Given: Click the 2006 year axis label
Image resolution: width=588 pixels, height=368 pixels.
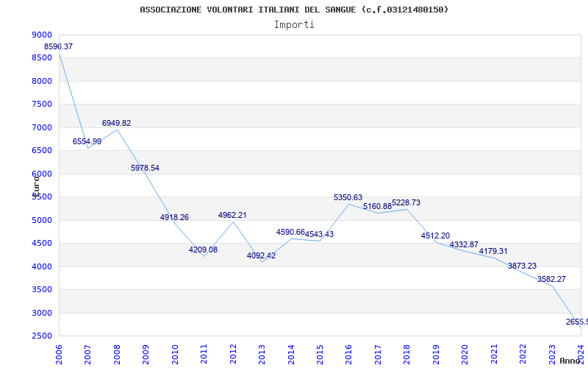Looking at the screenshot, I should click(59, 354).
